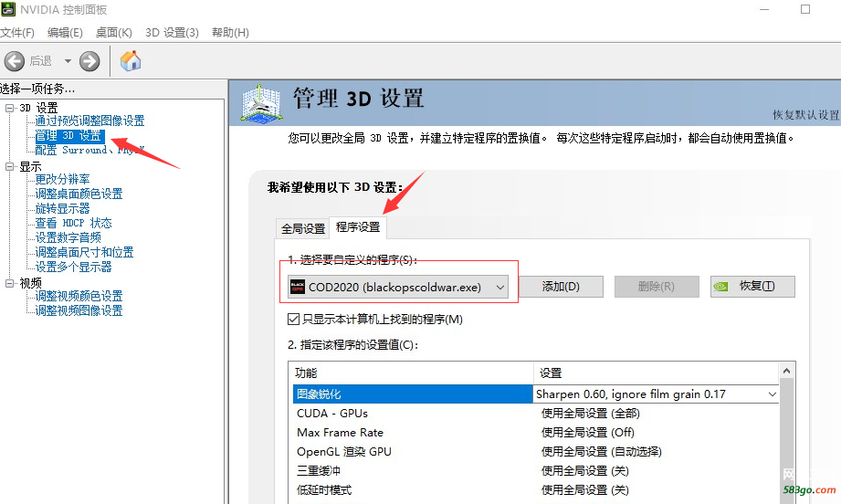Switch to the 全局设置 tab
841x504 pixels.
tap(303, 228)
